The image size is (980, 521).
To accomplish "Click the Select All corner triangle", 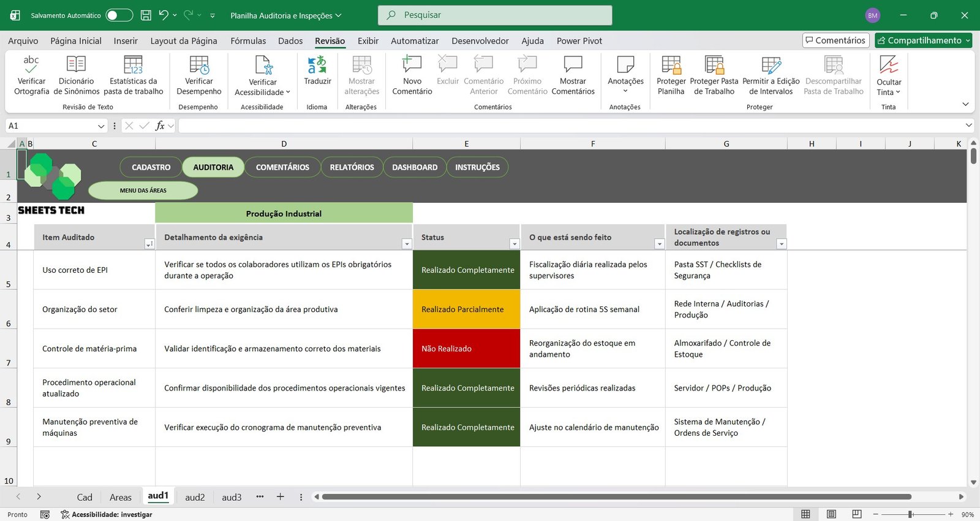I will click(x=11, y=144).
